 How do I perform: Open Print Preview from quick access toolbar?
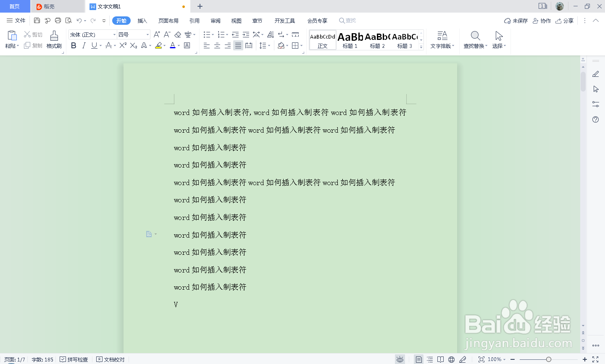click(68, 21)
